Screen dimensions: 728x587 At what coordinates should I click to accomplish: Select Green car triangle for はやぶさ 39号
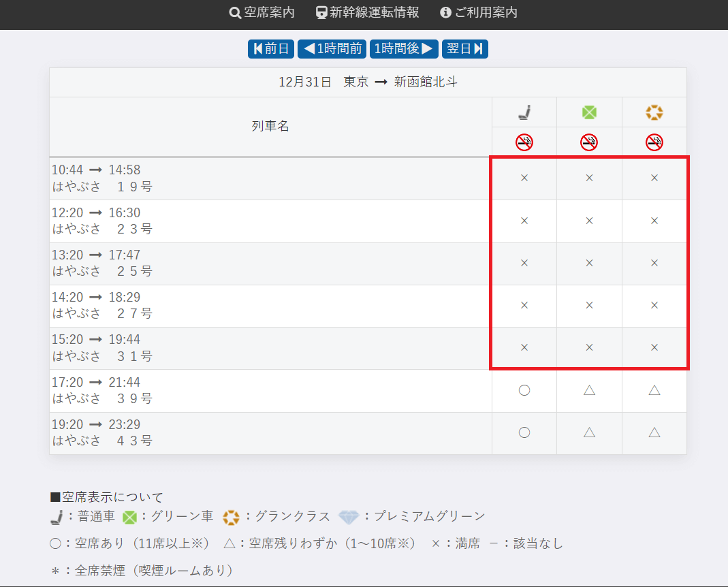[589, 391]
